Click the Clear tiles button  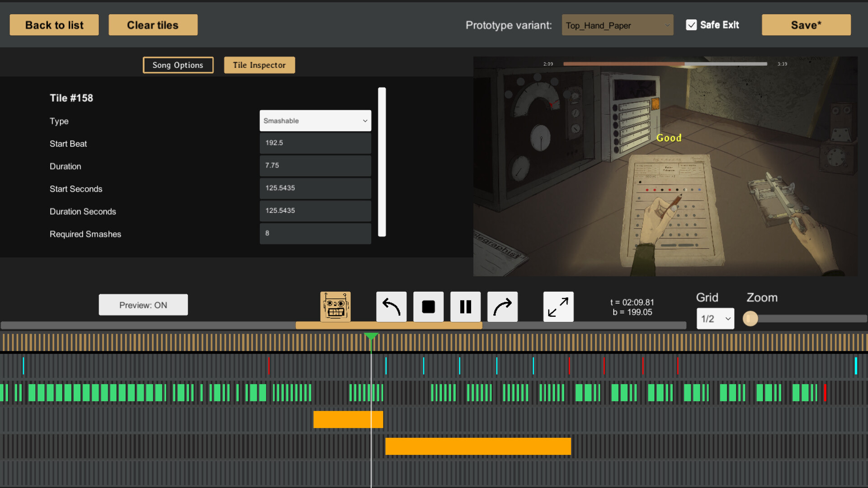click(x=153, y=25)
